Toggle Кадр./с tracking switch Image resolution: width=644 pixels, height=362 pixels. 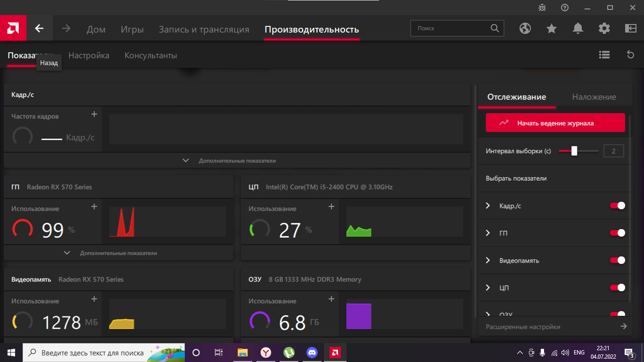tap(618, 205)
